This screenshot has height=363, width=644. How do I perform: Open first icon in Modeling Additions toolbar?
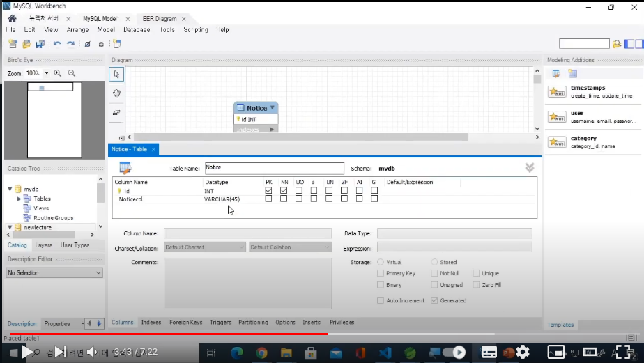click(556, 74)
